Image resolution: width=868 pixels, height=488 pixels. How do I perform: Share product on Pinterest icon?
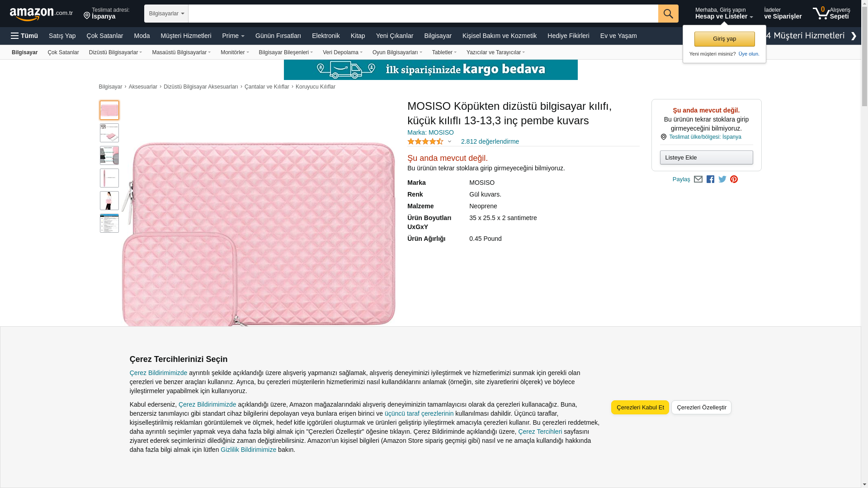[x=734, y=179]
